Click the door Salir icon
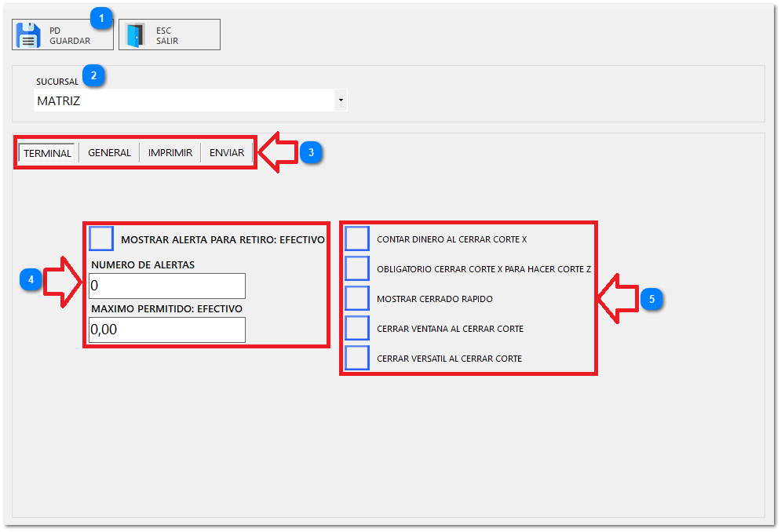Screen dimensions: 781x532 click(x=136, y=35)
